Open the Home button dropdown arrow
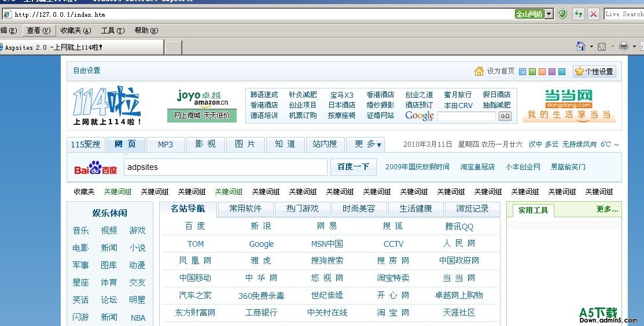This screenshot has height=326, width=644. [x=591, y=47]
